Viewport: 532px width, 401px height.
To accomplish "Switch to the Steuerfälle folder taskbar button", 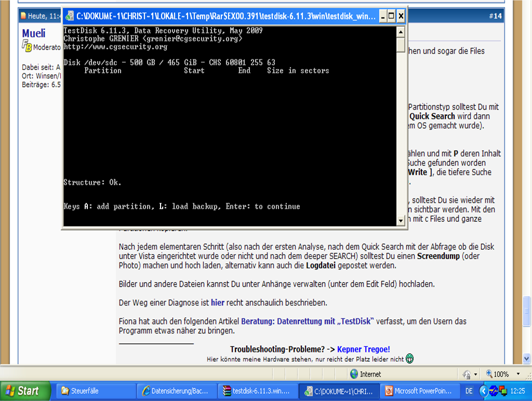I will 96,391.
